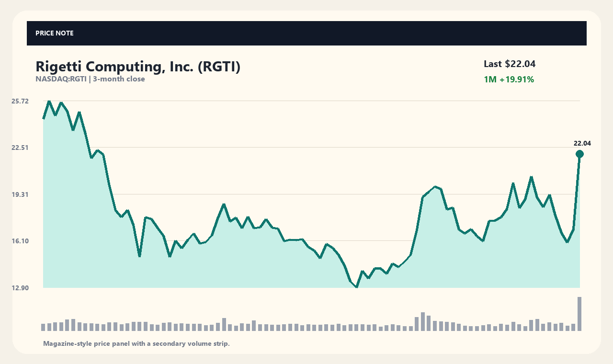The image size is (613, 364).
Task: Click the PRICE NOTE header label
Action: 55,33
